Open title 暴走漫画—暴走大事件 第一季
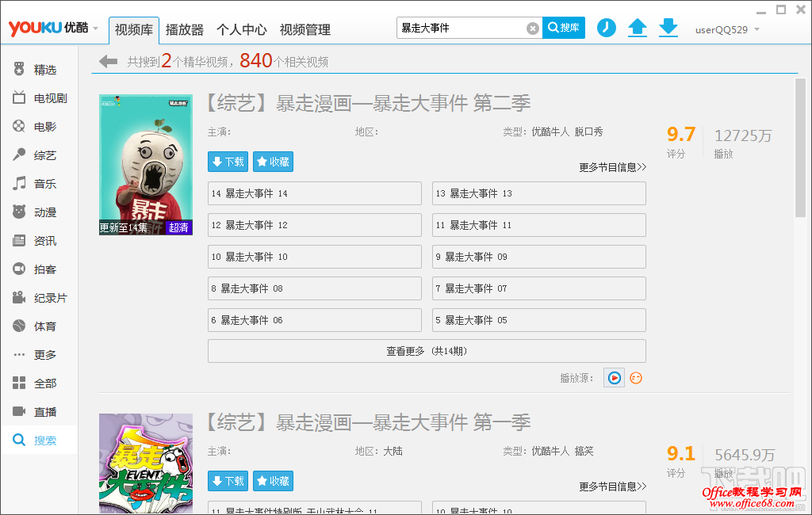This screenshot has width=812, height=515. click(403, 422)
